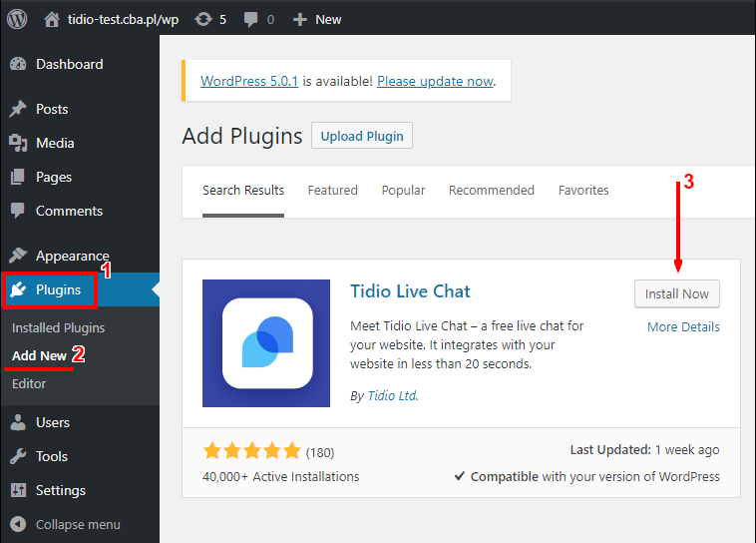
Task: Switch to the Recommended tab
Action: pyautogui.click(x=492, y=191)
